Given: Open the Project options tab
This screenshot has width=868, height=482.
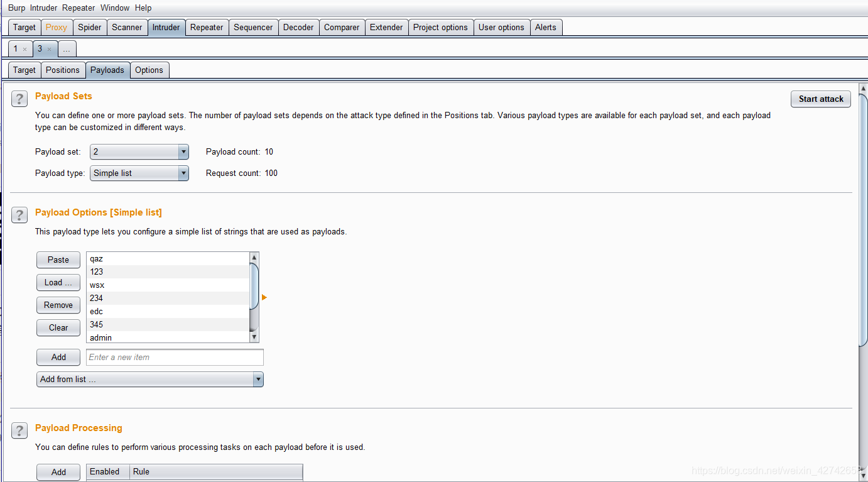Looking at the screenshot, I should point(440,27).
